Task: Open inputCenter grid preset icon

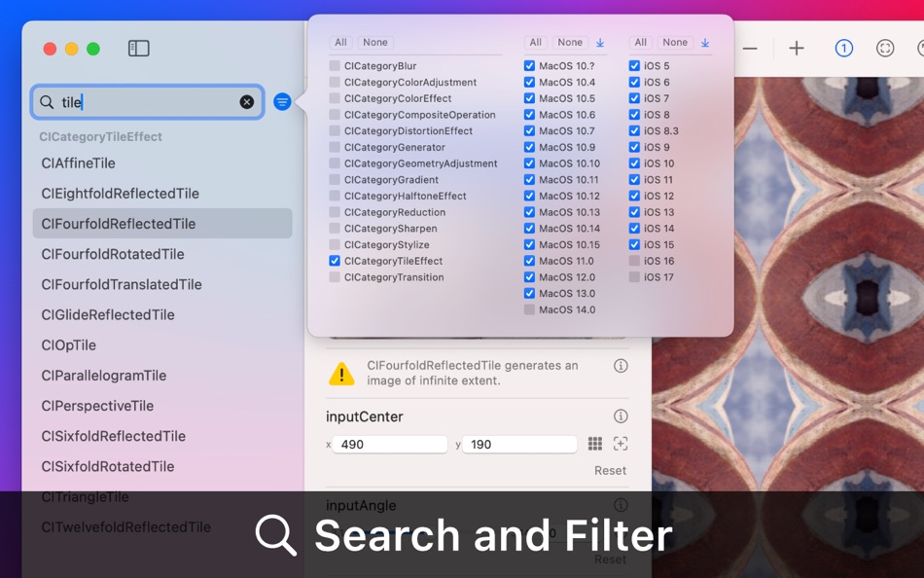Action: click(595, 444)
